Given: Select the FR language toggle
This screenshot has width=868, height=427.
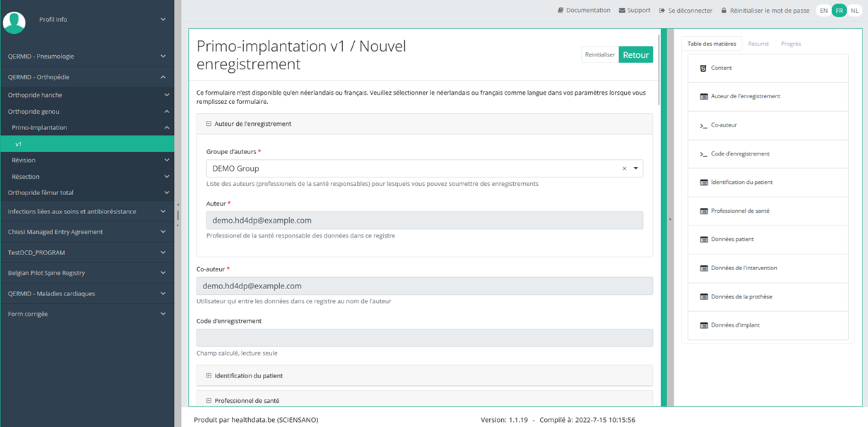Looking at the screenshot, I should point(839,11).
